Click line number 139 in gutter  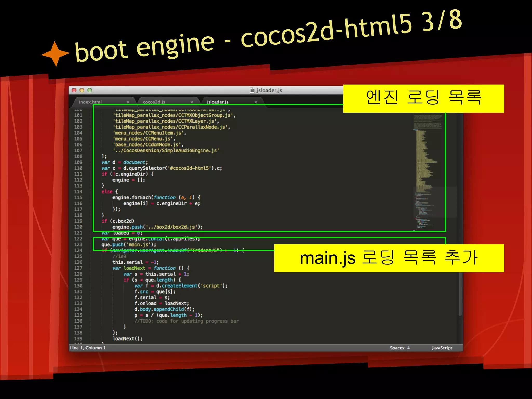click(x=78, y=338)
